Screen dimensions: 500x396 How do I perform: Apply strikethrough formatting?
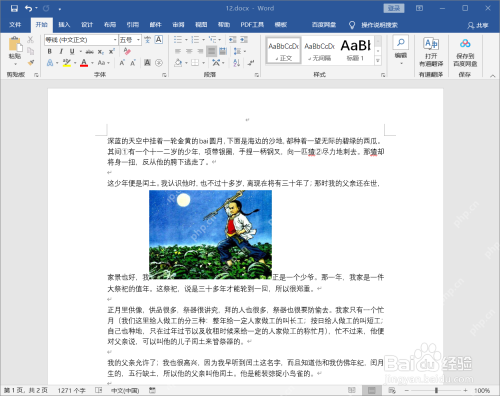click(x=89, y=52)
